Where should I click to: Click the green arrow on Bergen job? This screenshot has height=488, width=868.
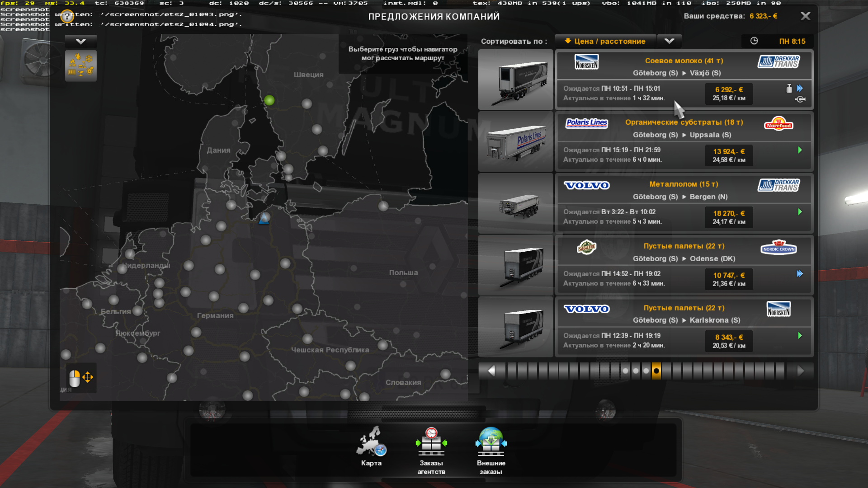[800, 212]
